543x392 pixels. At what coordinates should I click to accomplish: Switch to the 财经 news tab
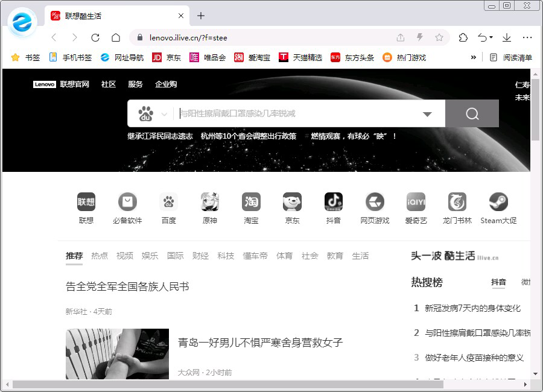click(x=200, y=256)
